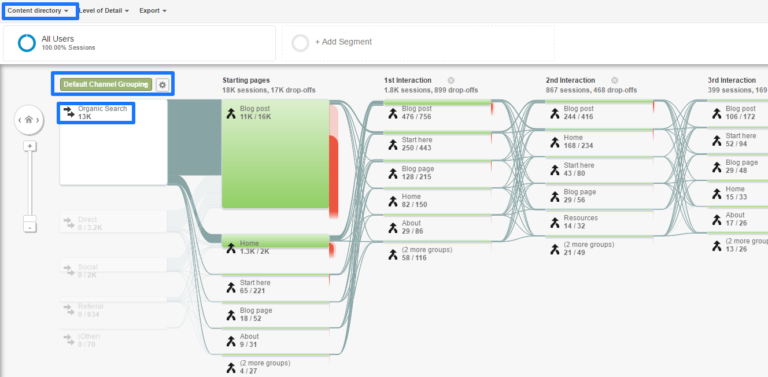Image resolution: width=768 pixels, height=377 pixels.
Task: Click person icon on About 9 / 31
Action: (231, 341)
